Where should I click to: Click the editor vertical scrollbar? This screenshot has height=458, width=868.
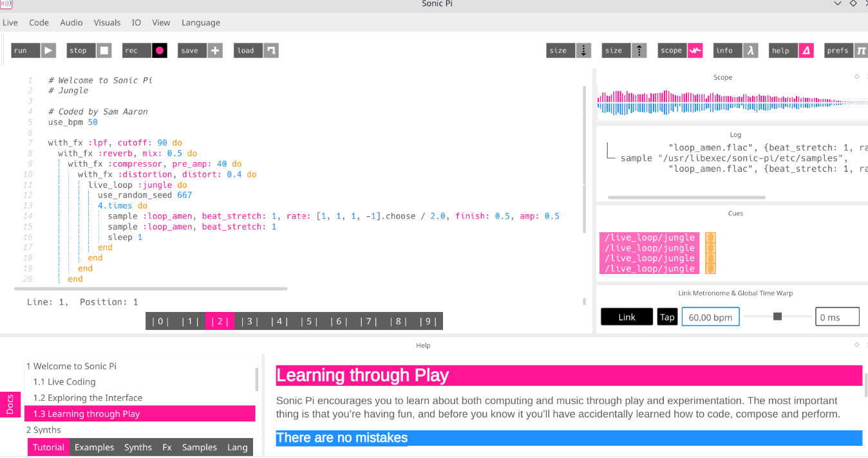(x=585, y=158)
